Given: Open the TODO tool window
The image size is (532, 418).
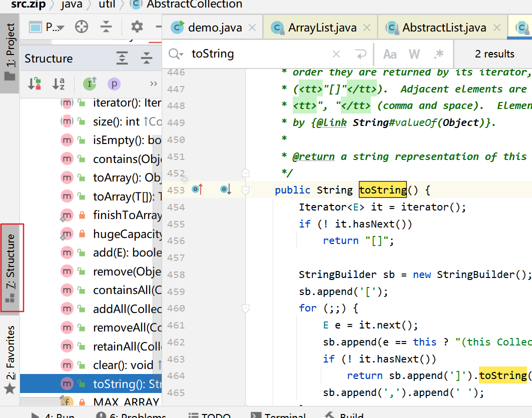Looking at the screenshot, I should coord(210,415).
